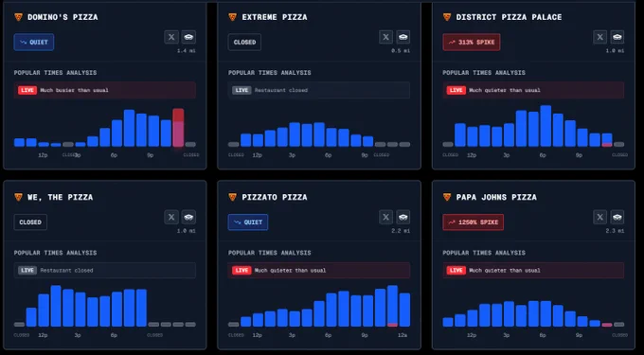Click the pizza slice icon beside Pizzato Pizza
This screenshot has height=355, width=644.
(232, 197)
